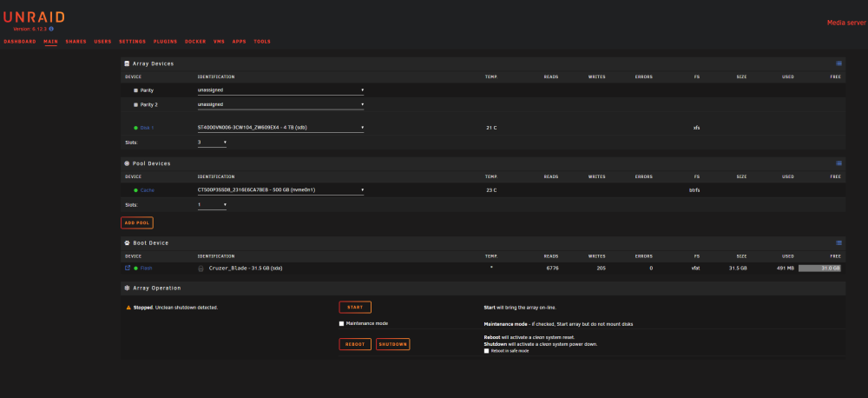This screenshot has height=398, width=868.
Task: Open the Parity 2 device dropdown
Action: (280, 104)
